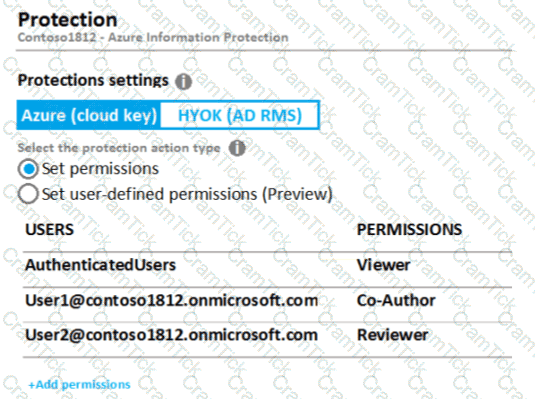Select the Set permissions radio button
The height and width of the screenshot is (399, 535).
[28, 169]
